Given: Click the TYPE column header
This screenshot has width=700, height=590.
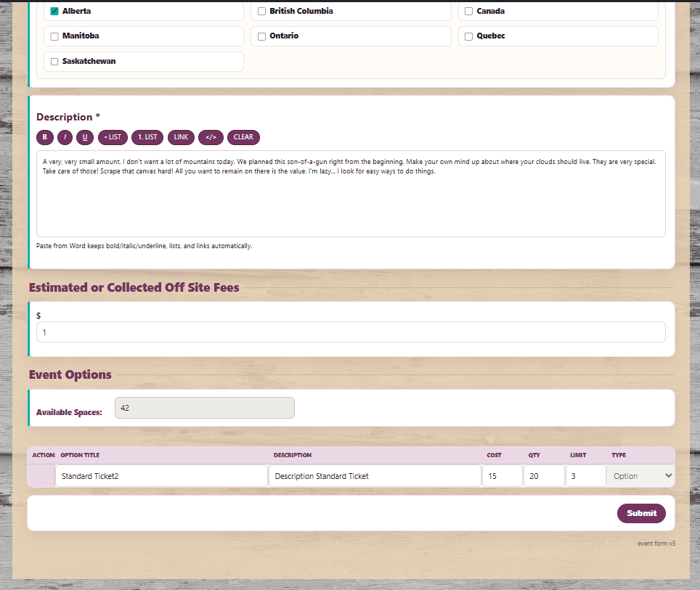Looking at the screenshot, I should (x=618, y=455).
